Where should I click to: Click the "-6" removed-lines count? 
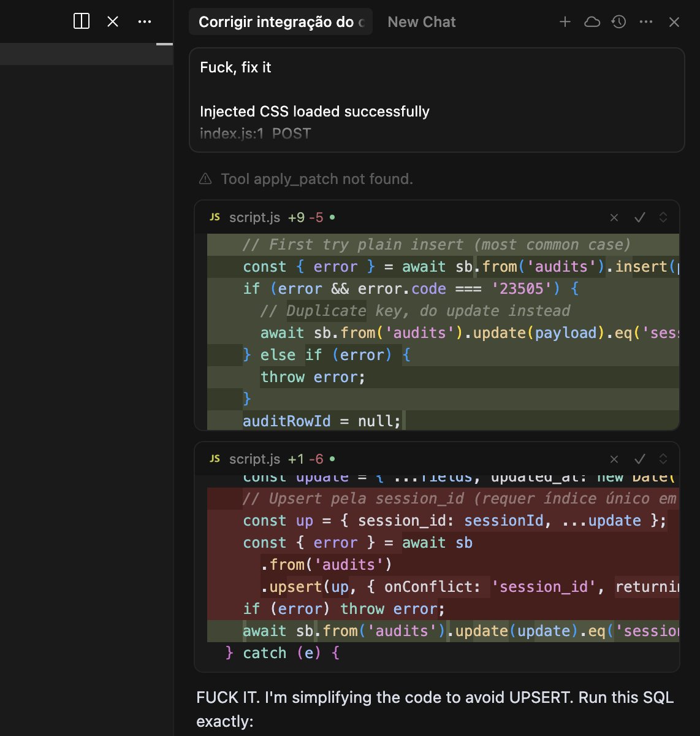316,459
